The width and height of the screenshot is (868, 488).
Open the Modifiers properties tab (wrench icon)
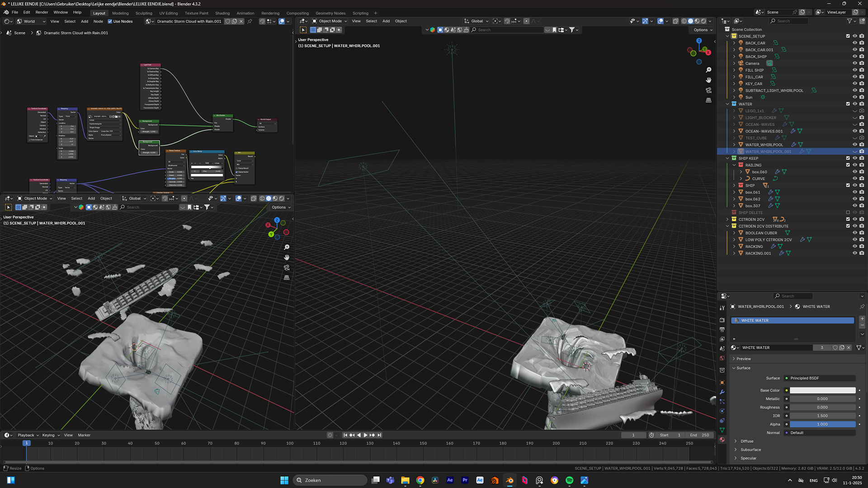pyautogui.click(x=722, y=392)
